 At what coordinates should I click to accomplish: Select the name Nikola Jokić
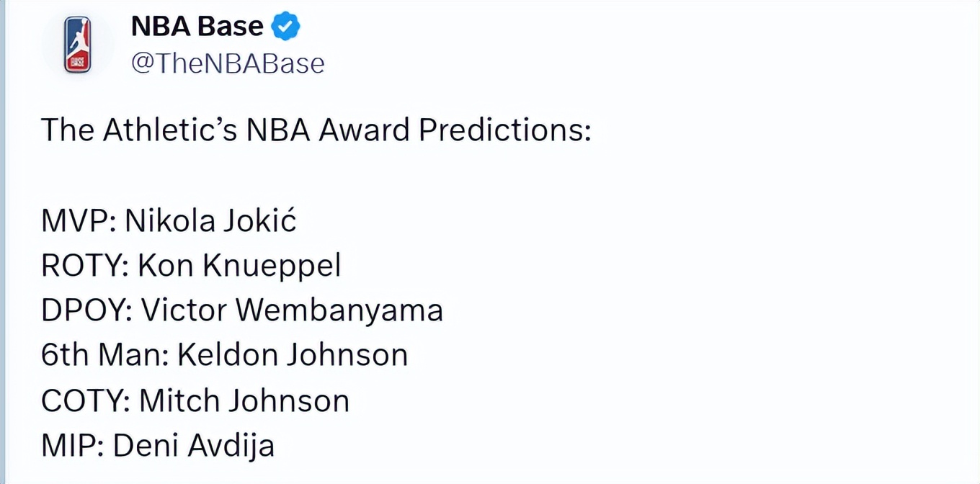(210, 221)
